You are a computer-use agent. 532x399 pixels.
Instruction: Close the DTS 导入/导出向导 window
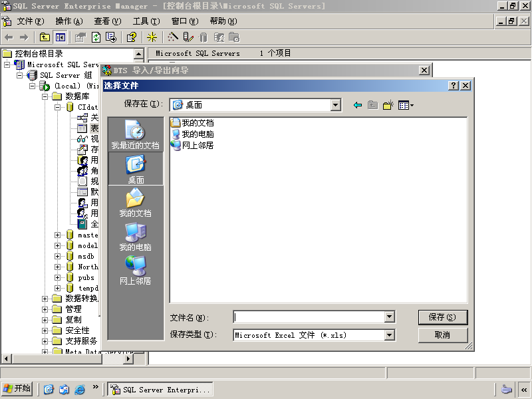tap(424, 70)
